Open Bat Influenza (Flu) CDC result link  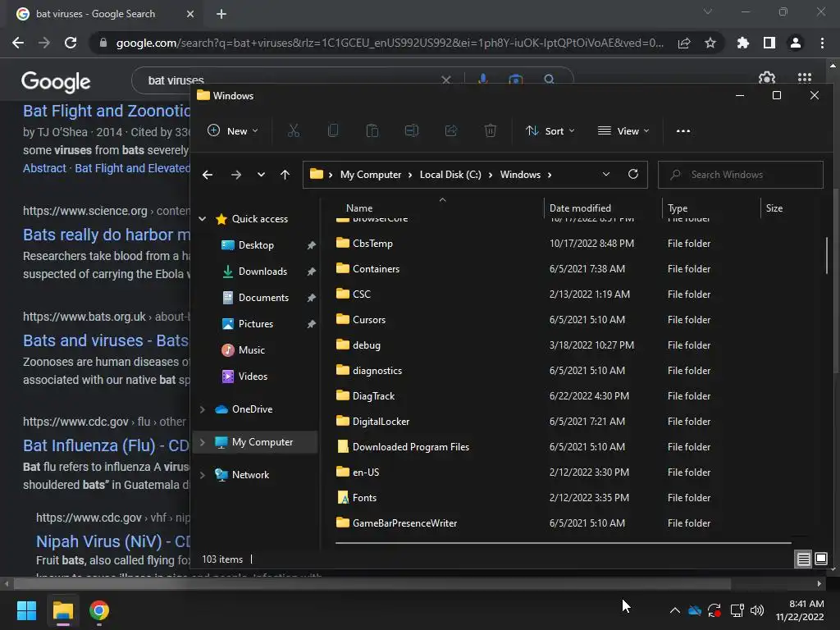(106, 445)
